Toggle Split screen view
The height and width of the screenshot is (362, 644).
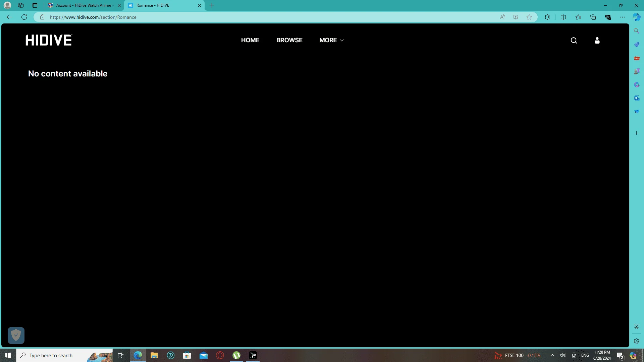click(563, 17)
